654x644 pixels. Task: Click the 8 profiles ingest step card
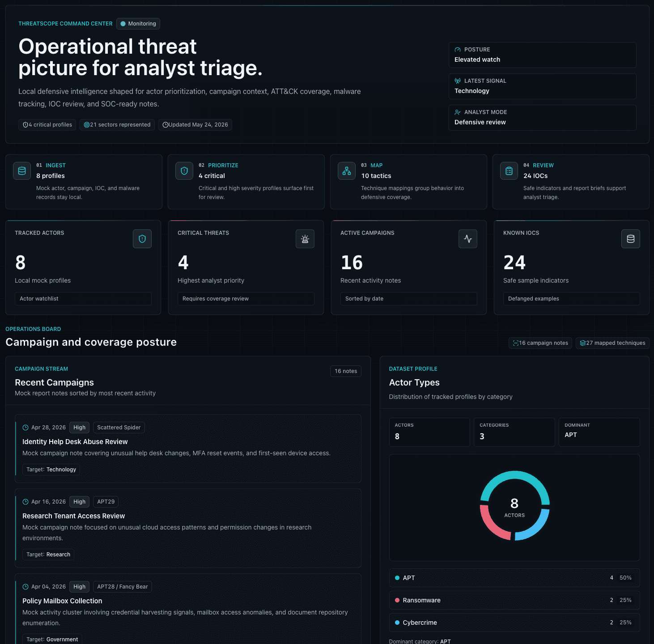tap(84, 182)
